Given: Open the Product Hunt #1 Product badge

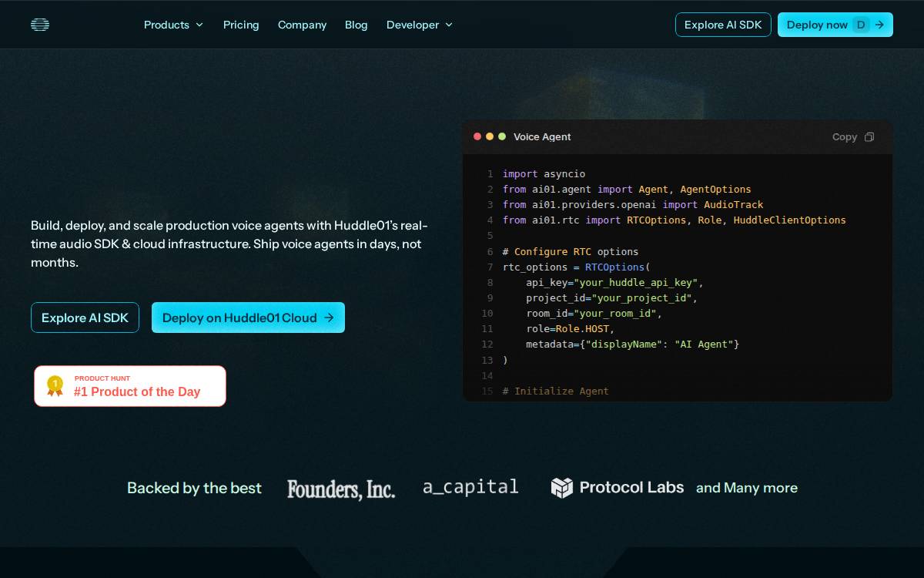Looking at the screenshot, I should (x=130, y=386).
